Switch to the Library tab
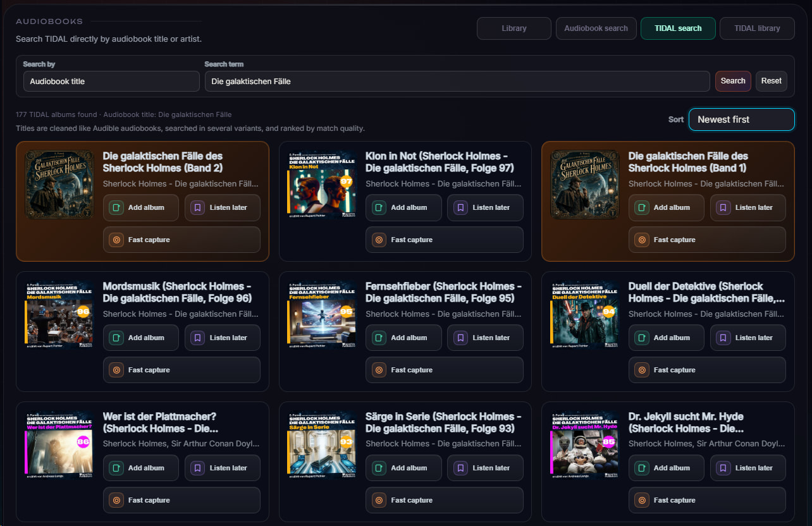 514,28
